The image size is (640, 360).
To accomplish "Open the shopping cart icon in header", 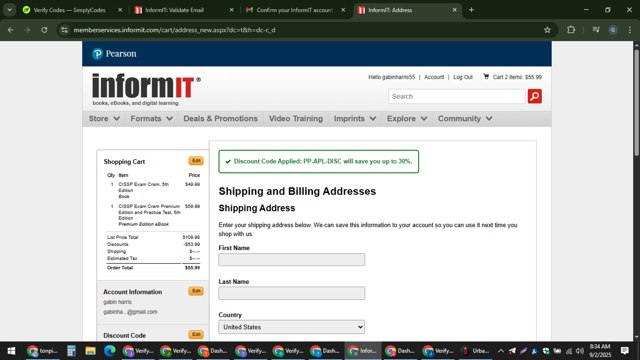I will (x=486, y=76).
